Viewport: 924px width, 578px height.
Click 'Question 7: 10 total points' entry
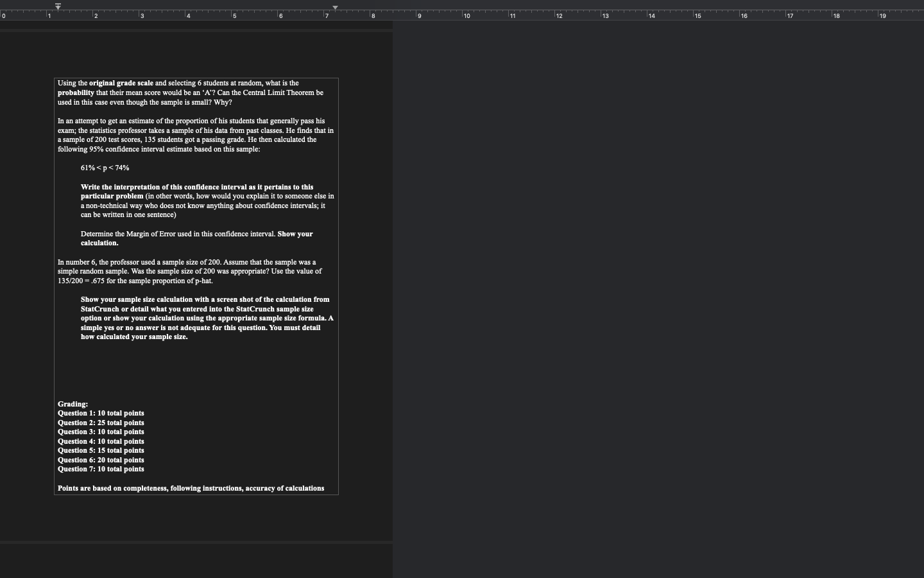[x=101, y=469]
